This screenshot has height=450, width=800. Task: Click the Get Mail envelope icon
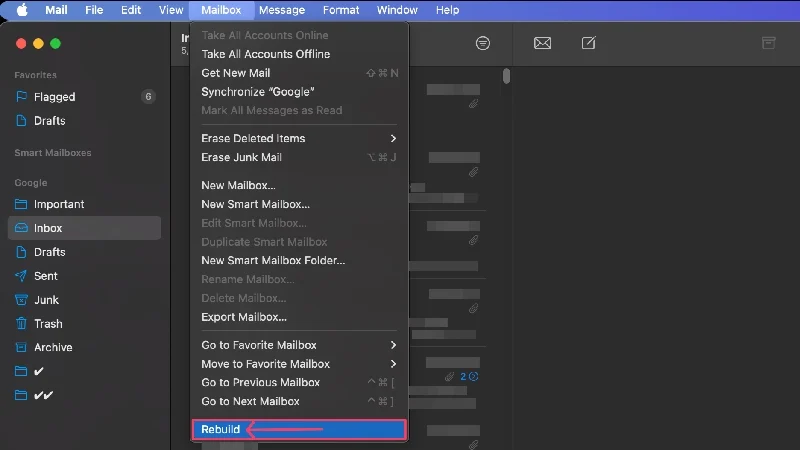542,43
